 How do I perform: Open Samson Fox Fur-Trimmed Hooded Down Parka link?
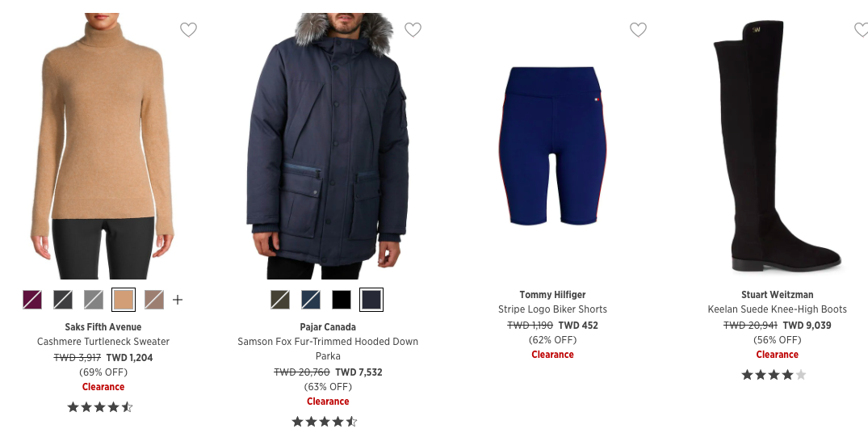[x=328, y=349]
